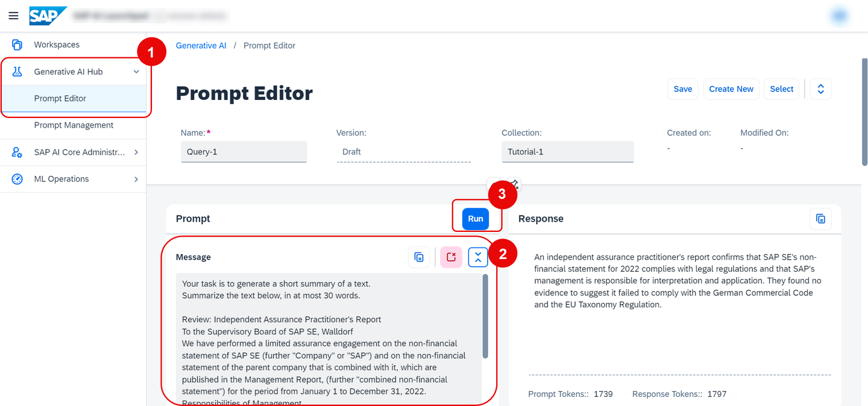Screen dimensions: 868x406
Task: Click the Select button
Action: point(782,89)
